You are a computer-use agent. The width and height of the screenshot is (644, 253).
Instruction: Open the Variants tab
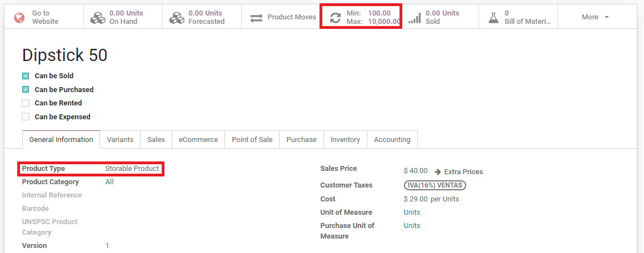[120, 140]
